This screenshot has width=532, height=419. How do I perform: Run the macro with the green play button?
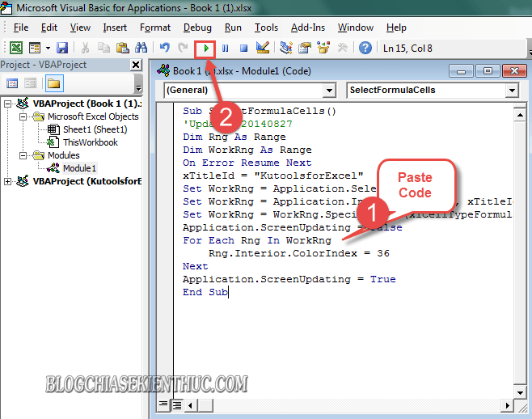pyautogui.click(x=205, y=49)
